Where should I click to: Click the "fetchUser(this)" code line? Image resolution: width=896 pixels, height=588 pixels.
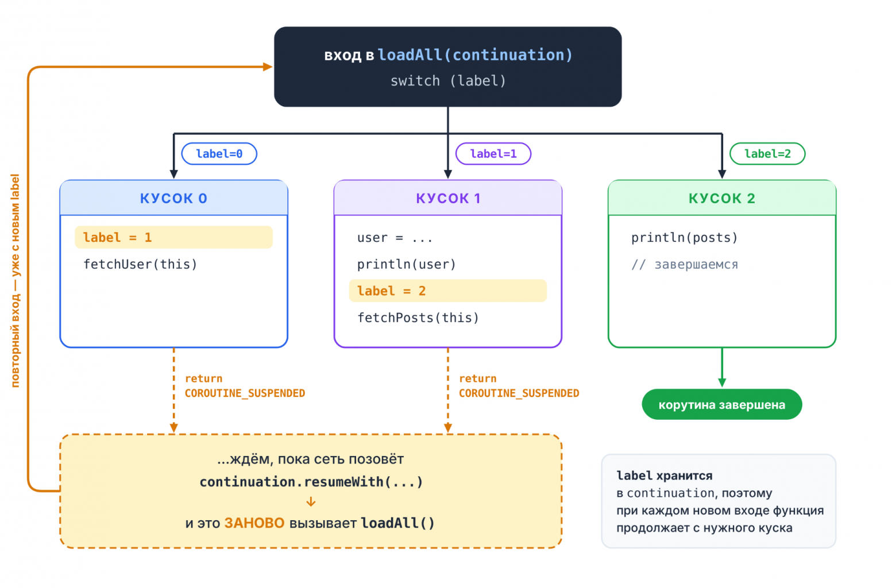coord(140,264)
